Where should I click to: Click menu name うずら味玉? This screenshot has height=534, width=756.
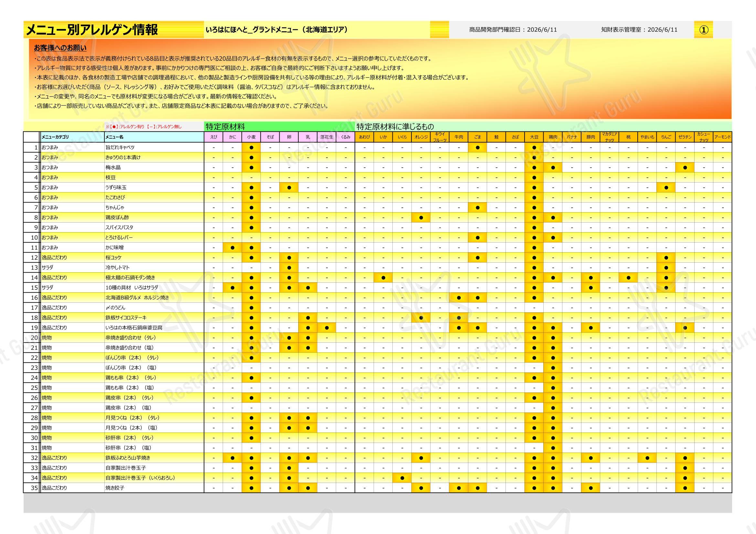tap(116, 188)
